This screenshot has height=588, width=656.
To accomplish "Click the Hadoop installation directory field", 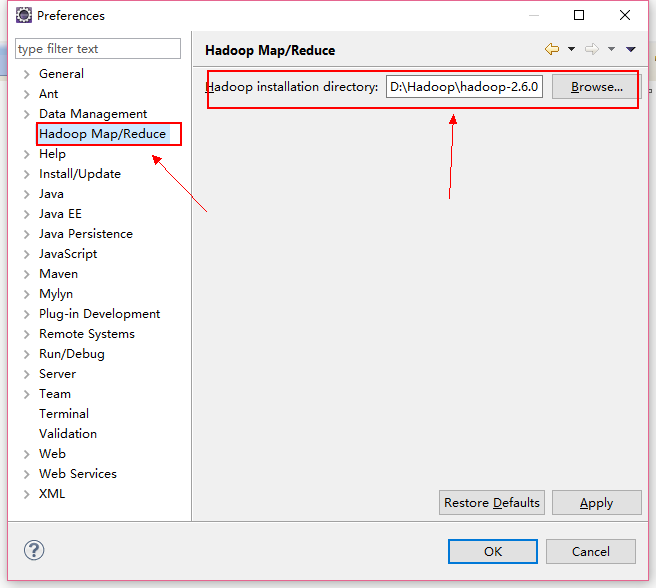I will pos(464,87).
